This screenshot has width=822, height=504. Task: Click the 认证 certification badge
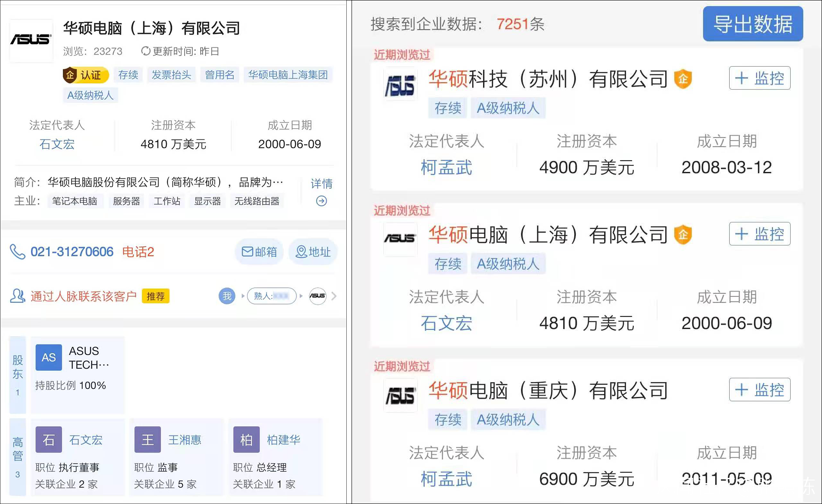click(x=85, y=75)
